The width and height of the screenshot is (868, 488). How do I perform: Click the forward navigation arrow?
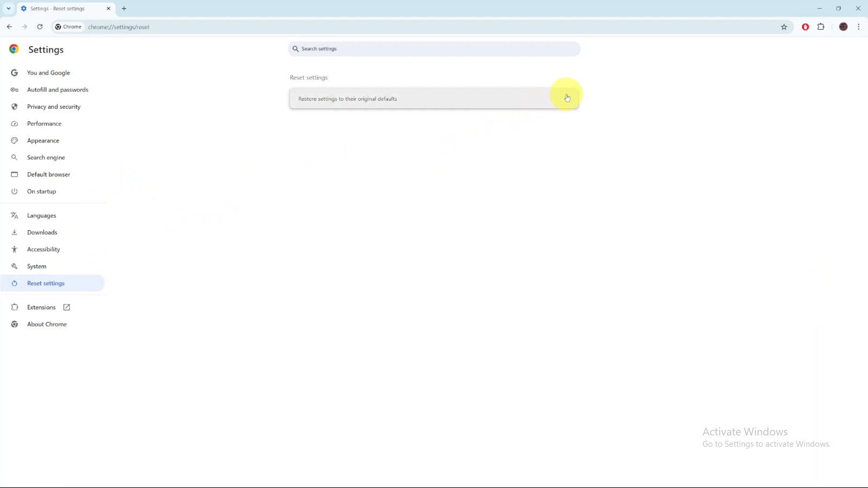(24, 27)
